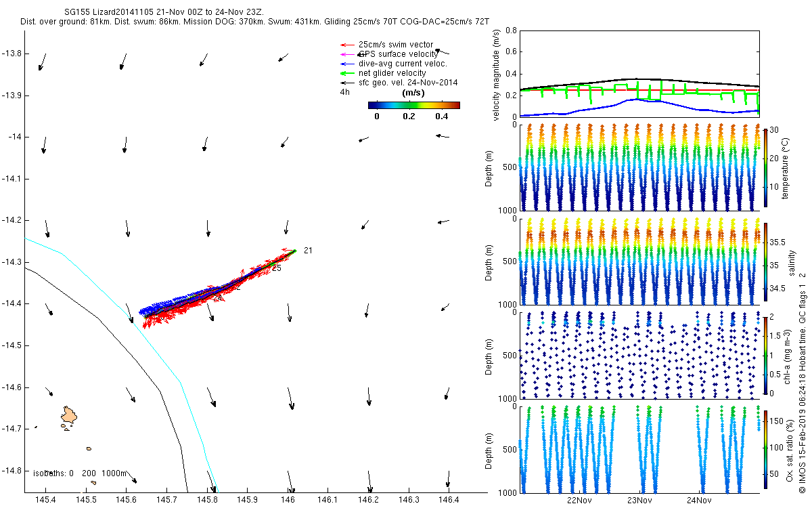Click the '-14.3' latitude tick label
The height and width of the screenshot is (508, 812).
13,262
